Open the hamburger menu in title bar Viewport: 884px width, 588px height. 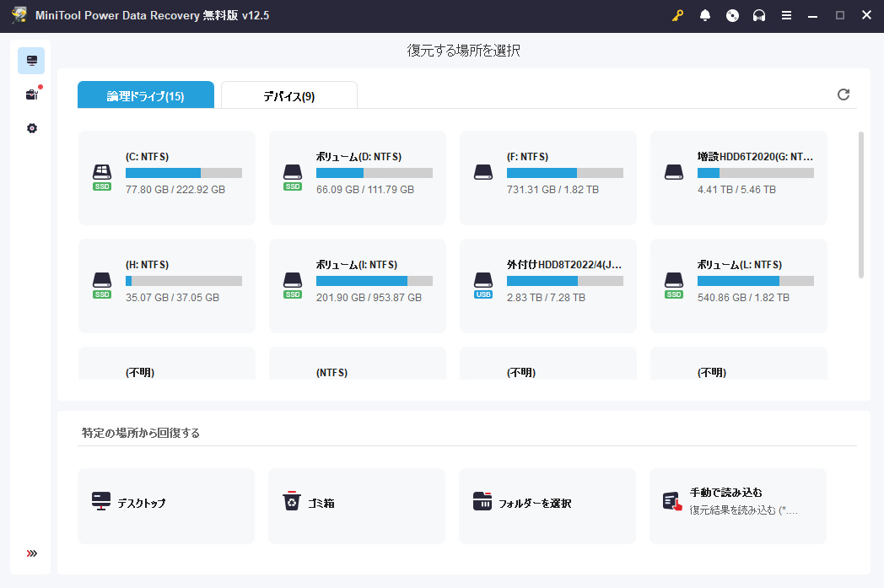[786, 16]
